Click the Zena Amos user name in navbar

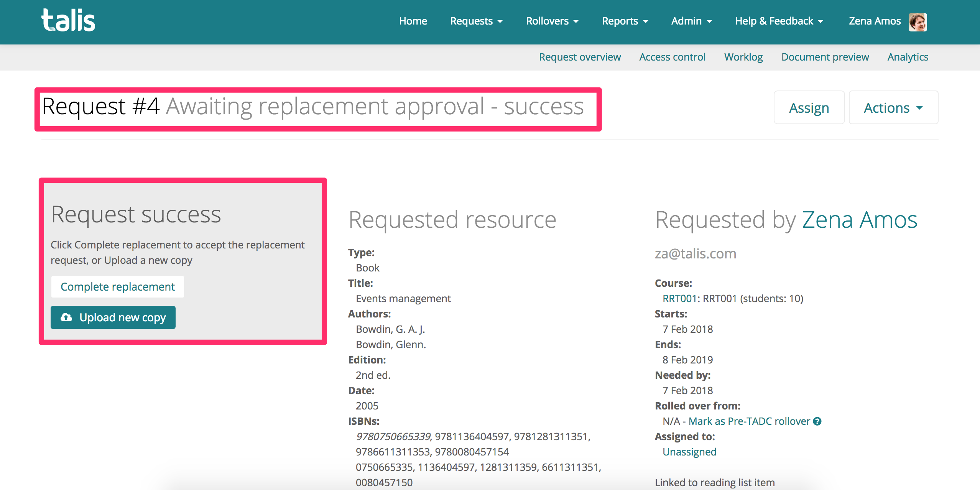[875, 21]
